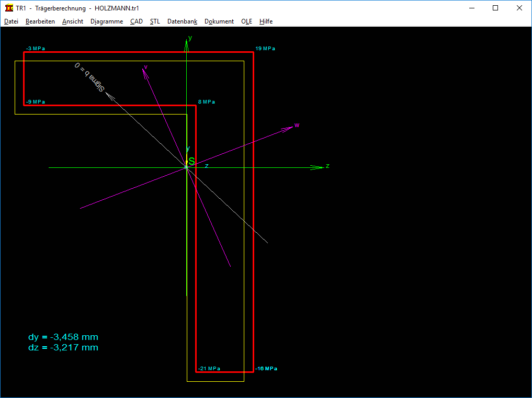
Task: Minimize the TR1 window
Action: click(x=471, y=8)
